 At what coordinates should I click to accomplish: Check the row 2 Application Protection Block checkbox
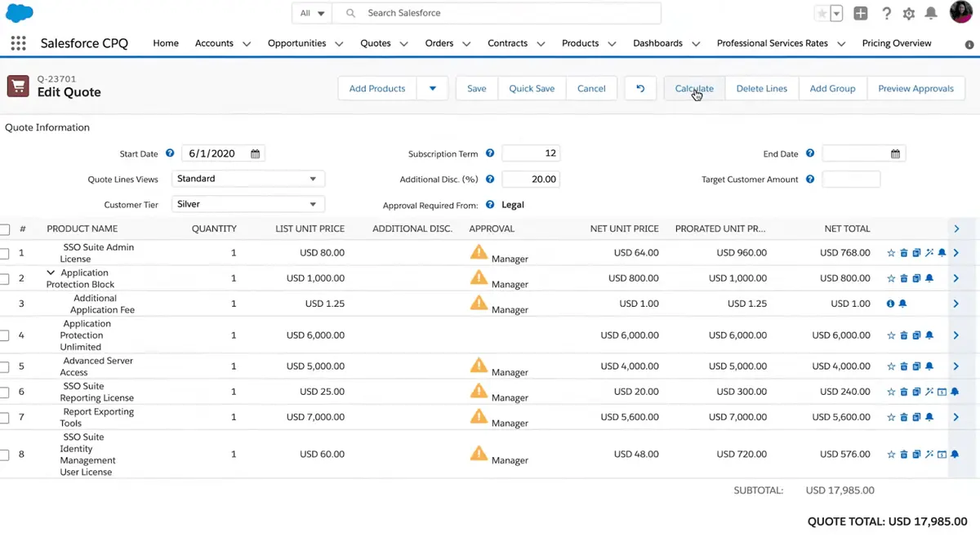[4, 279]
